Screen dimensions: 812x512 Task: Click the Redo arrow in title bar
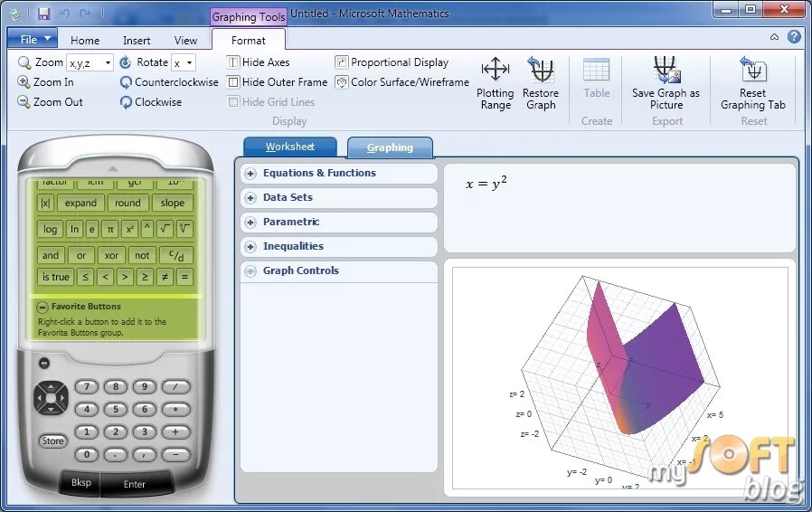coord(85,14)
